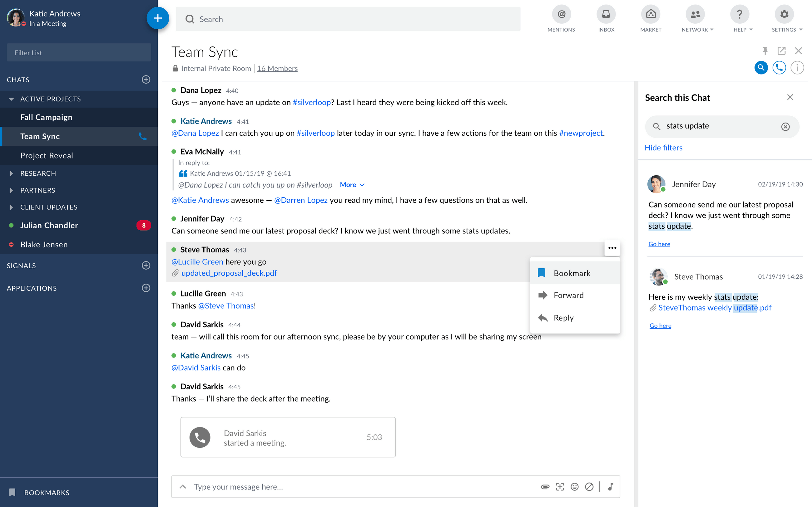The height and width of the screenshot is (507, 812).
Task: Open the Market icon
Action: 650,15
